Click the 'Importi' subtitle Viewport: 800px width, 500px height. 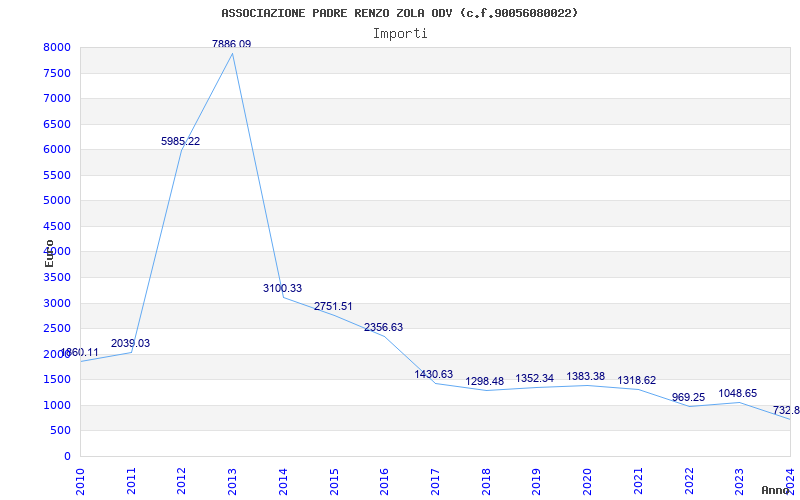click(400, 34)
